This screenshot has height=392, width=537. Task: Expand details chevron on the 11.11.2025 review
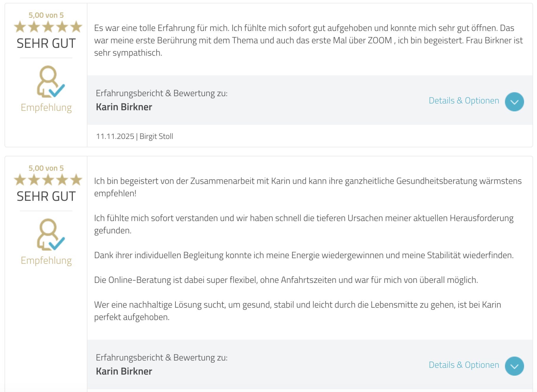[514, 102]
